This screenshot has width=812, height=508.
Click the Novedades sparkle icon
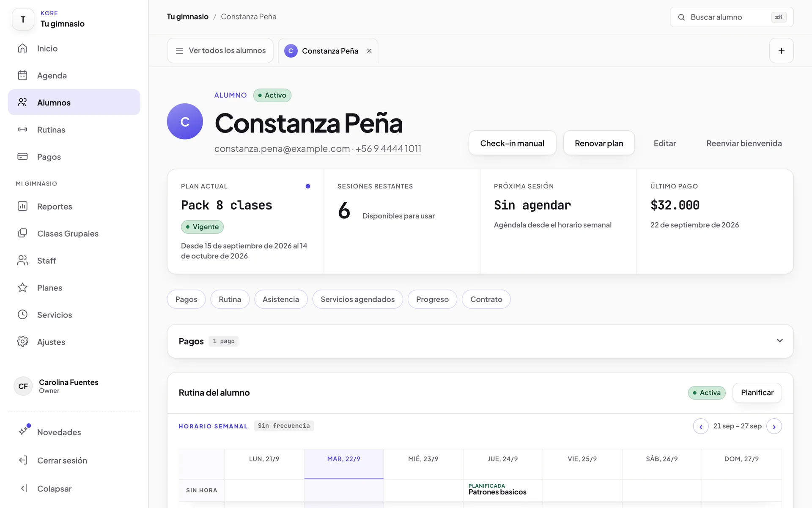(x=23, y=431)
